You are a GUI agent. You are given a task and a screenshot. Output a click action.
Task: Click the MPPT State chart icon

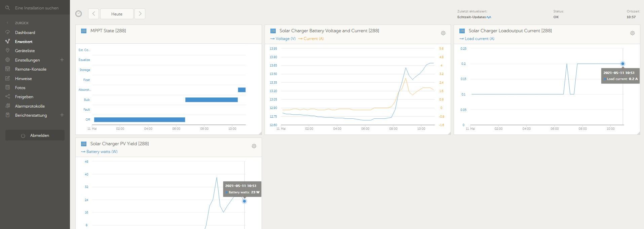tap(84, 31)
